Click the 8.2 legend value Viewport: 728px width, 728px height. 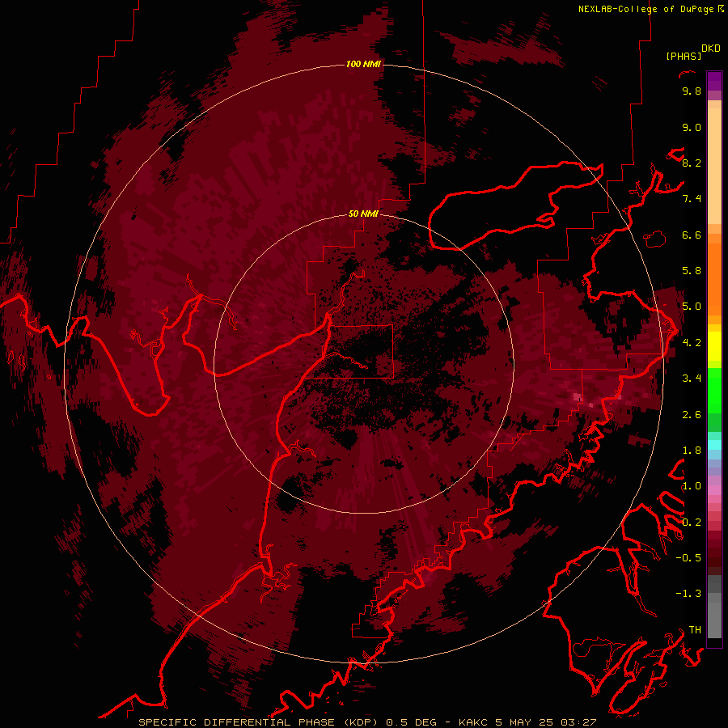692,163
